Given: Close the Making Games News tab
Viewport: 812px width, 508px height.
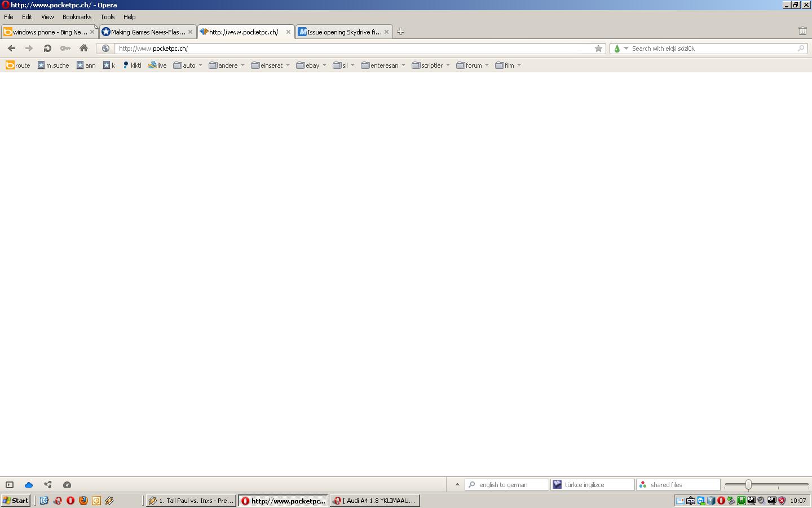Looking at the screenshot, I should tap(190, 32).
